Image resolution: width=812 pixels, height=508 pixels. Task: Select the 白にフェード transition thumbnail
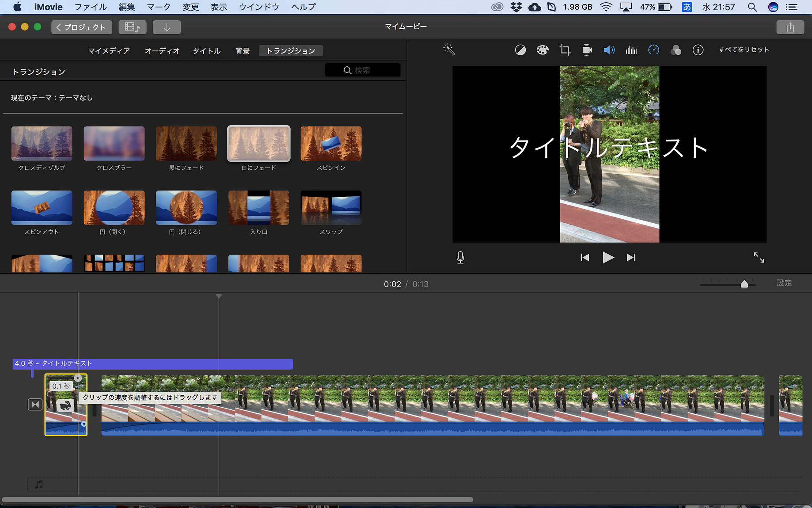(259, 143)
